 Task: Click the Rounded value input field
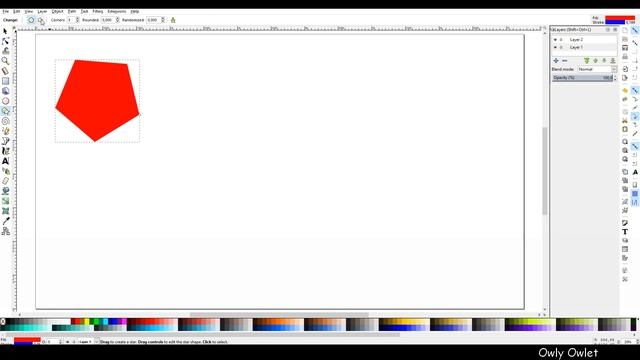(108, 20)
